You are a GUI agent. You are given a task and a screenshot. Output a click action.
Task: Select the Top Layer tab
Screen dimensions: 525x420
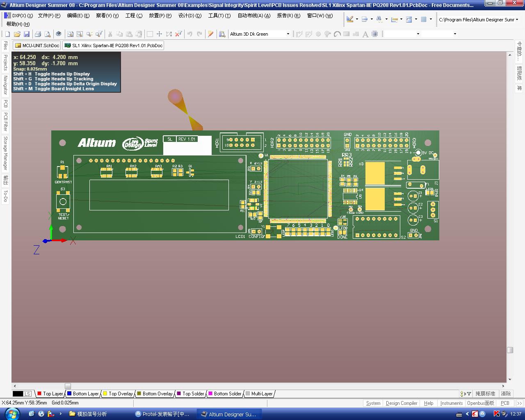coord(50,394)
